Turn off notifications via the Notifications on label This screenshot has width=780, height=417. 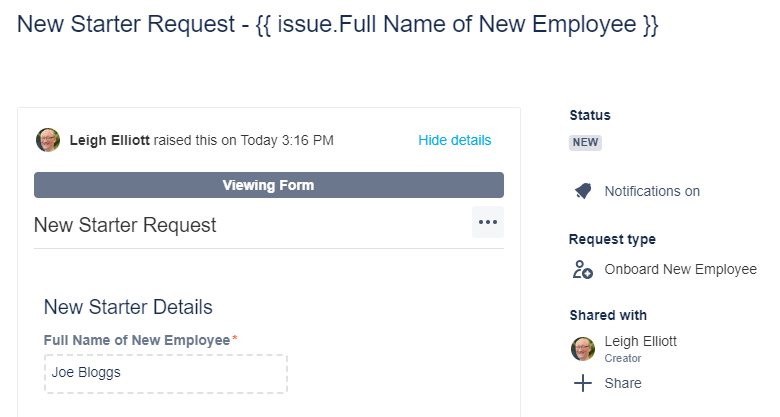click(652, 191)
